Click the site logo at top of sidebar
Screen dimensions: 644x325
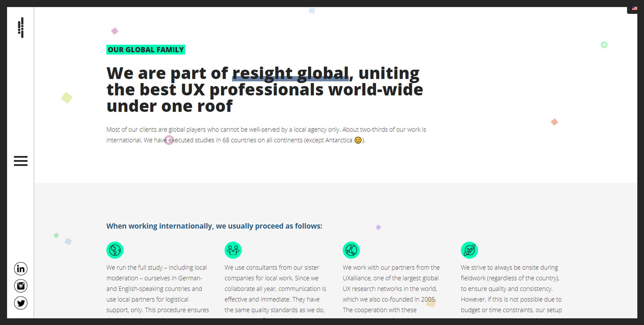click(x=21, y=28)
